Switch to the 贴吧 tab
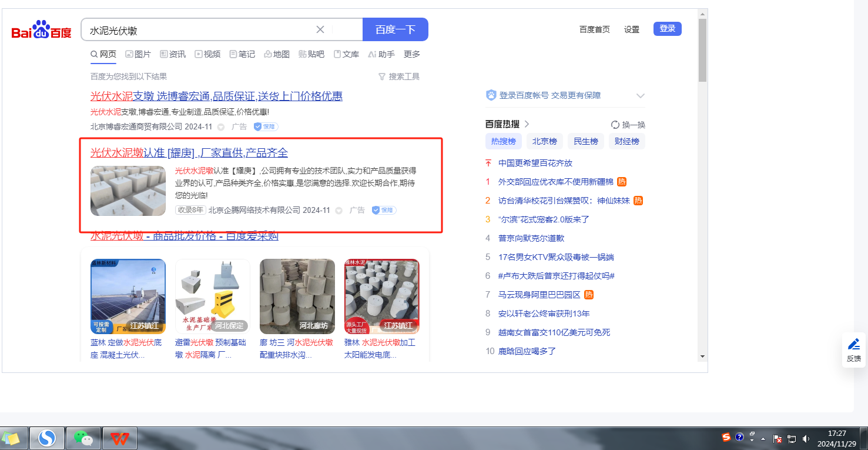The height and width of the screenshot is (450, 868). point(311,54)
